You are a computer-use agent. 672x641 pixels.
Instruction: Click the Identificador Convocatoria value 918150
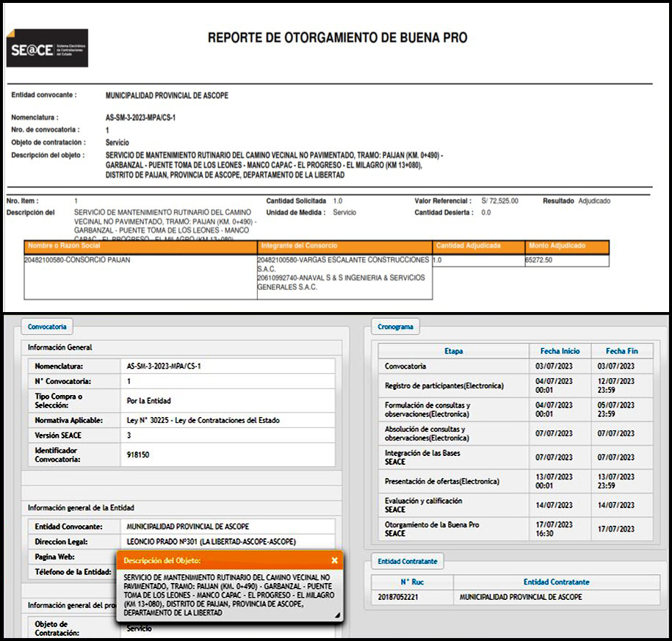[x=139, y=455]
